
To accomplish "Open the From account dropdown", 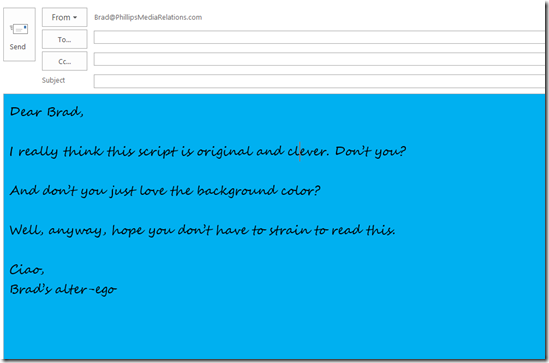I will 64,17.
